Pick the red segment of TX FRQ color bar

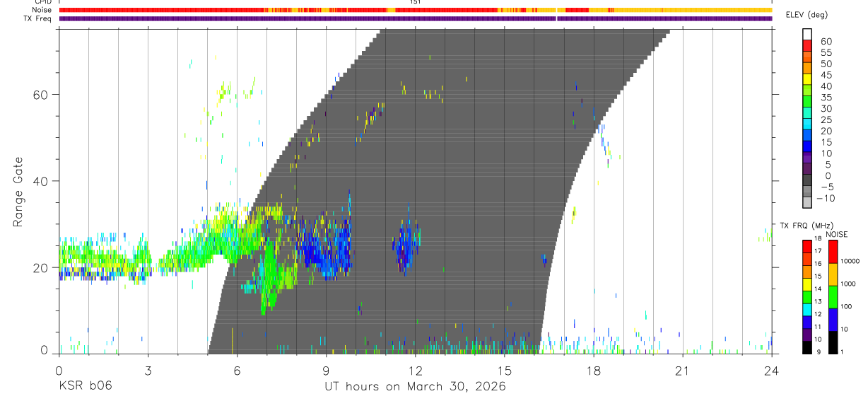(x=807, y=247)
